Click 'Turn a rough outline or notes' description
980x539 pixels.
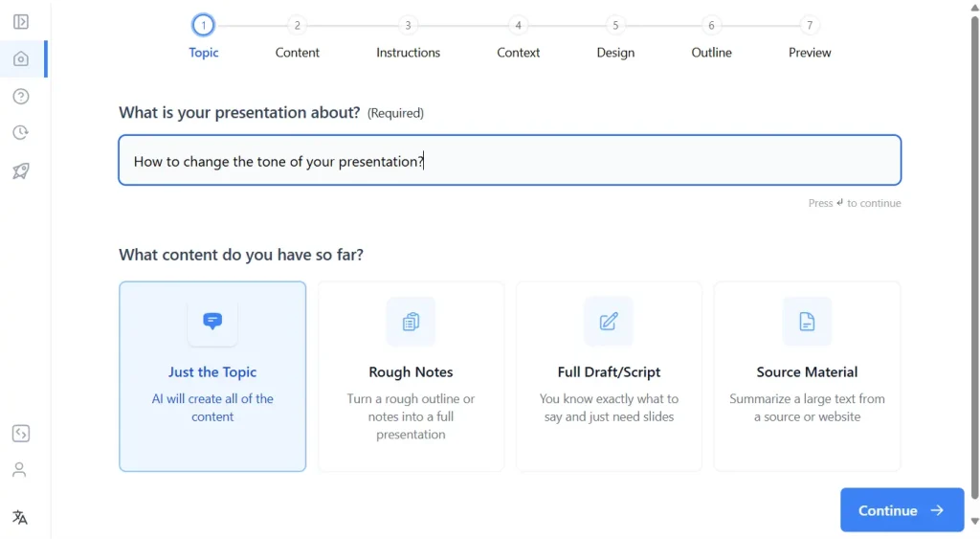pyautogui.click(x=411, y=416)
